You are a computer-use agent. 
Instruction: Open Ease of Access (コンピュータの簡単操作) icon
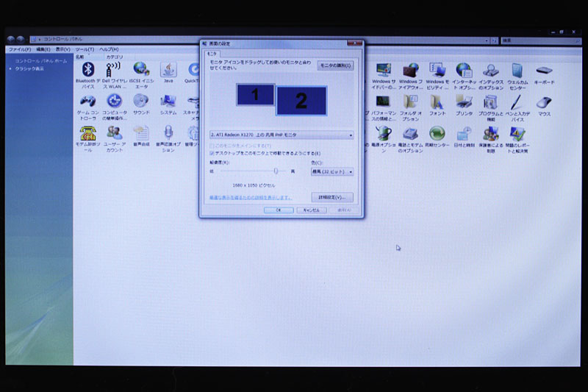click(x=114, y=101)
